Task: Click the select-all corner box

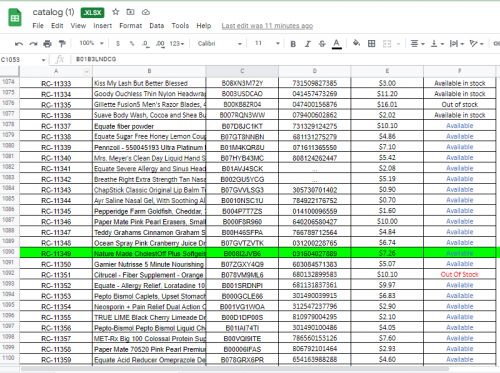Action: point(9,71)
